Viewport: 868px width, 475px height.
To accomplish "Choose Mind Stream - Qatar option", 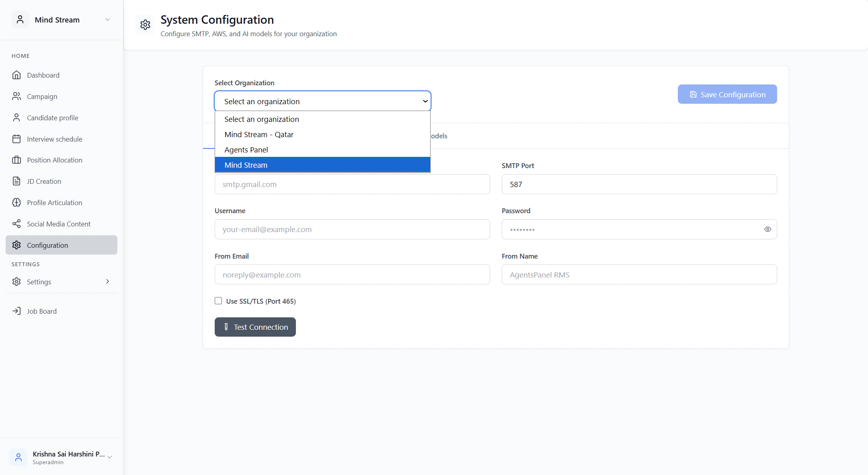I will (x=259, y=135).
